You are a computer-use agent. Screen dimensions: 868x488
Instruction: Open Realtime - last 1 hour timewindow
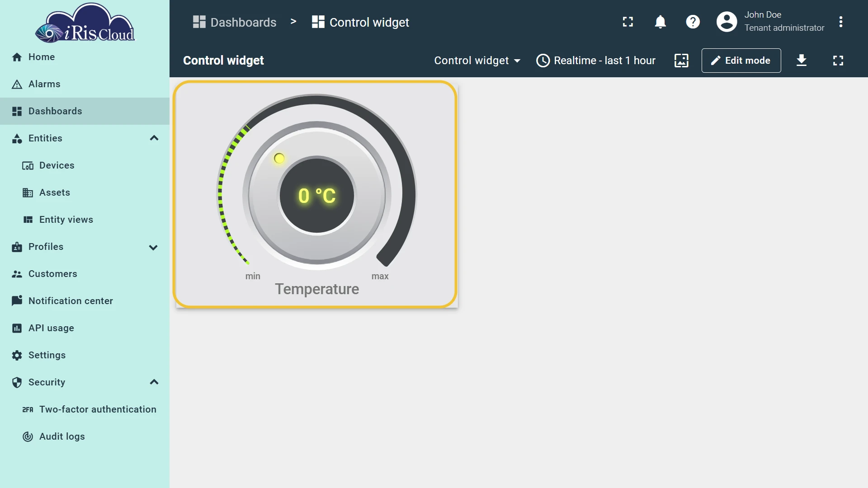596,61
